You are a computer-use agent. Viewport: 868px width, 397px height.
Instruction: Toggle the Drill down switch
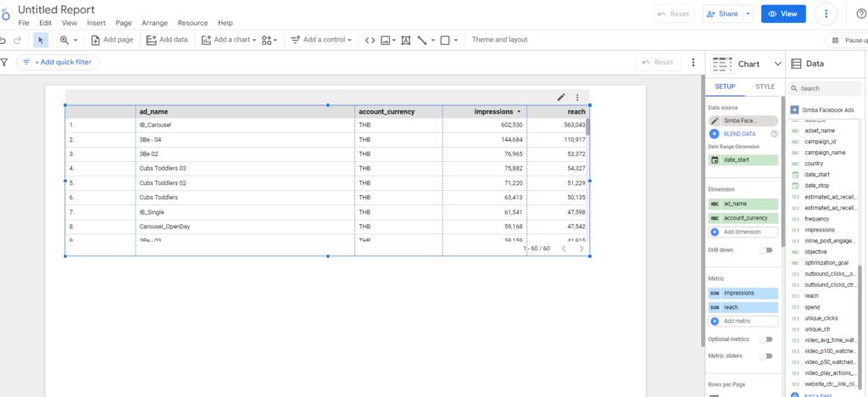766,250
